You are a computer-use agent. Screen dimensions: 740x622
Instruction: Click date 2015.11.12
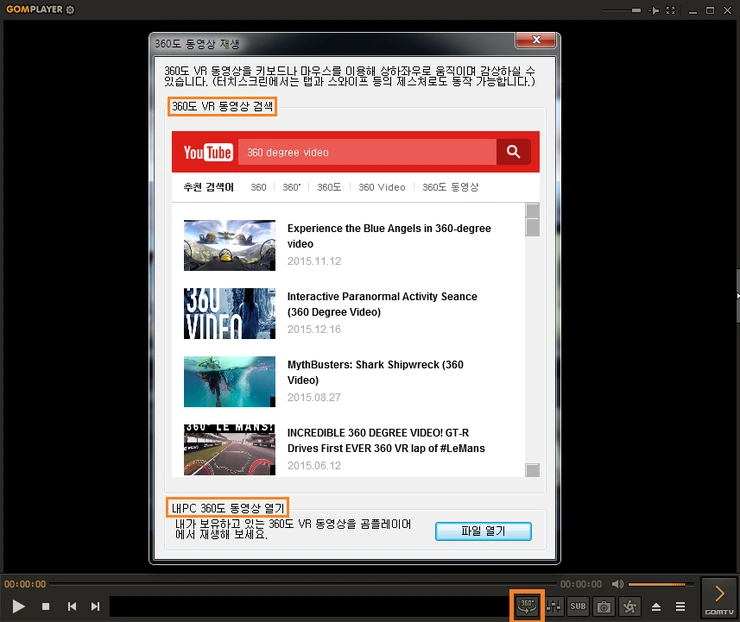coord(314,261)
